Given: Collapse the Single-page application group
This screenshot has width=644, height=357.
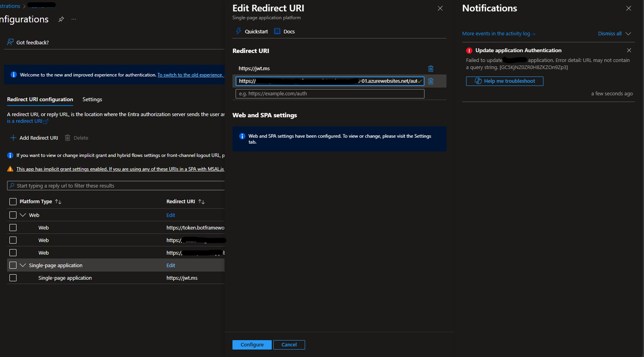Looking at the screenshot, I should (23, 265).
